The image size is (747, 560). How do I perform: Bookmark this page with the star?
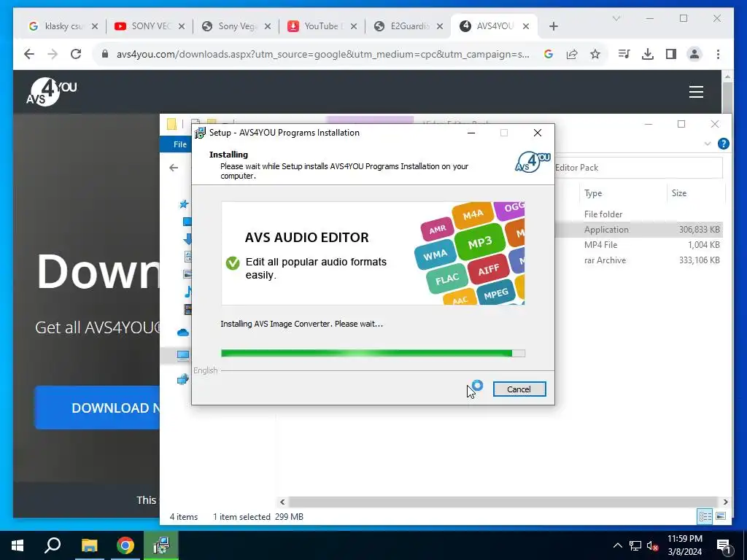point(595,54)
